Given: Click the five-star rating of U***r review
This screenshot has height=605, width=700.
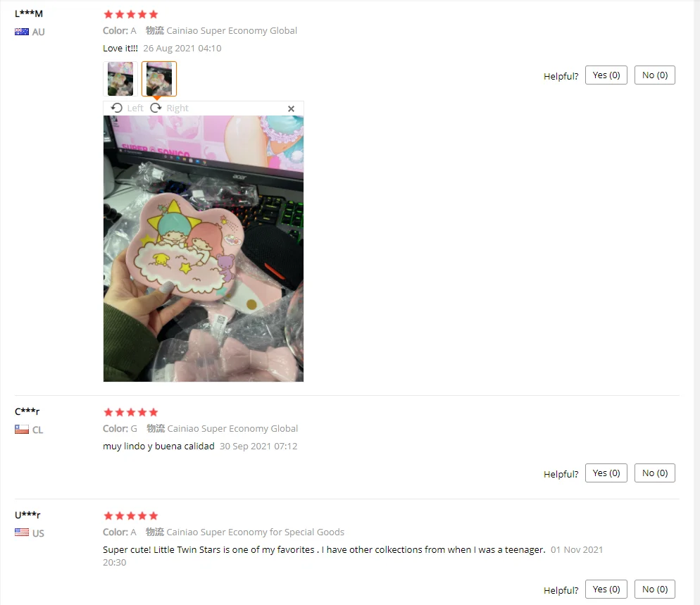Looking at the screenshot, I should (131, 516).
